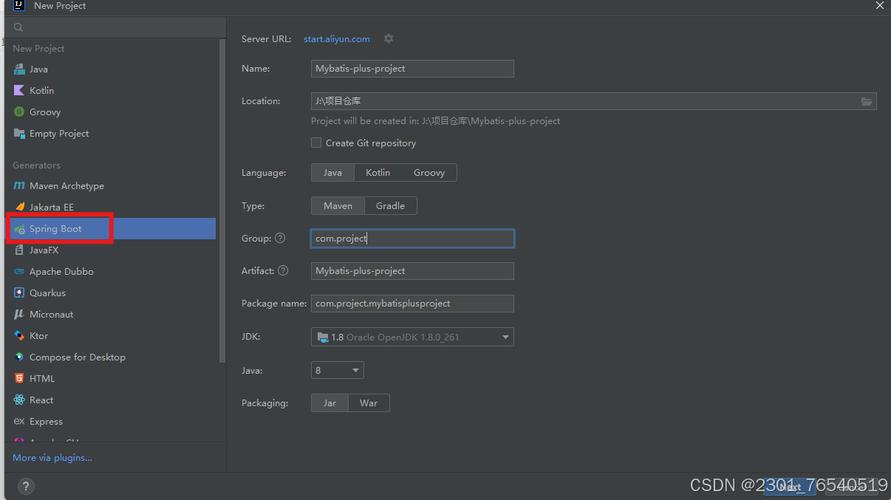Click into the Name field
Viewport: 891px width, 500px height.
[x=413, y=69]
